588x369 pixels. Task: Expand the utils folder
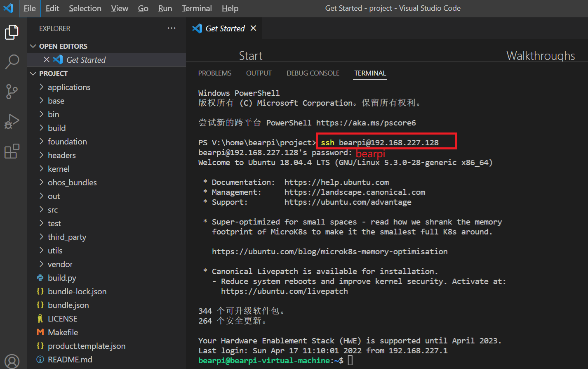pyautogui.click(x=41, y=250)
